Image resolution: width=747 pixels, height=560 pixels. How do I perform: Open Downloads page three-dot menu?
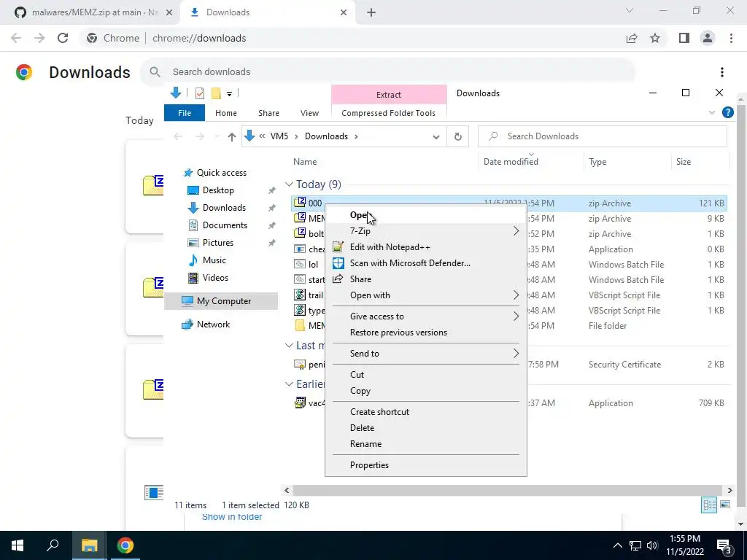(x=722, y=72)
